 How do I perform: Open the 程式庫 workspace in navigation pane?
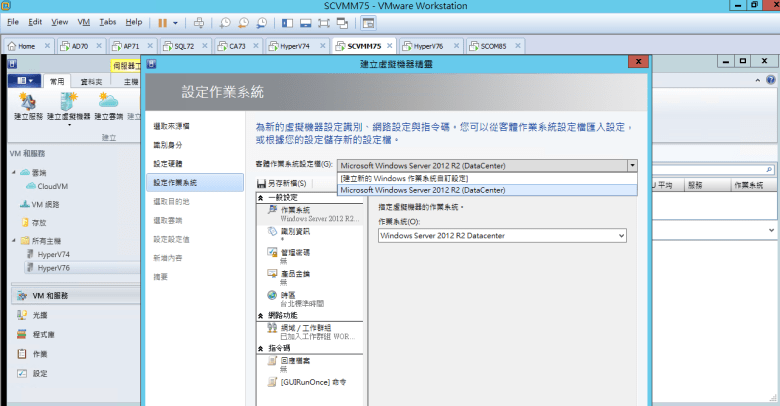pyautogui.click(x=46, y=334)
